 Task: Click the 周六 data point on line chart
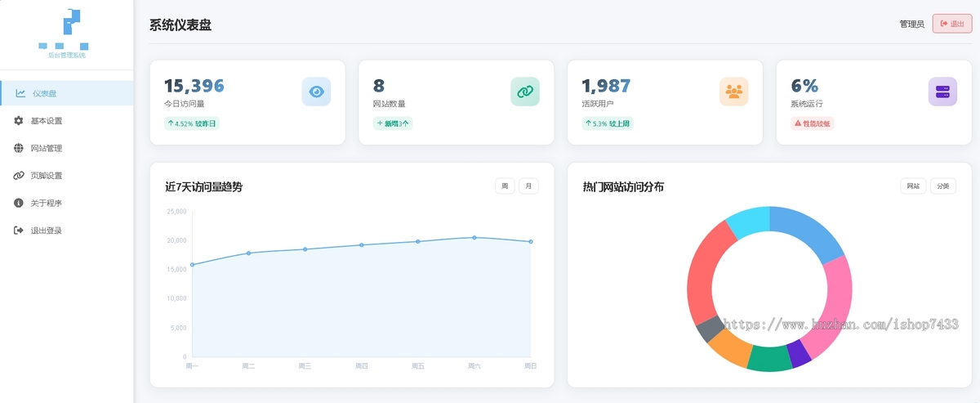[x=474, y=238]
